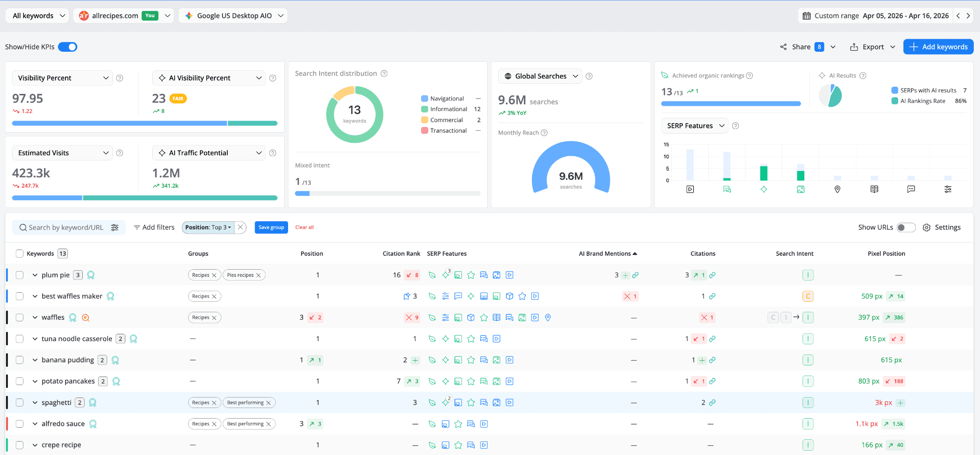
Task: Expand the banana pudding keyword row
Action: point(35,360)
